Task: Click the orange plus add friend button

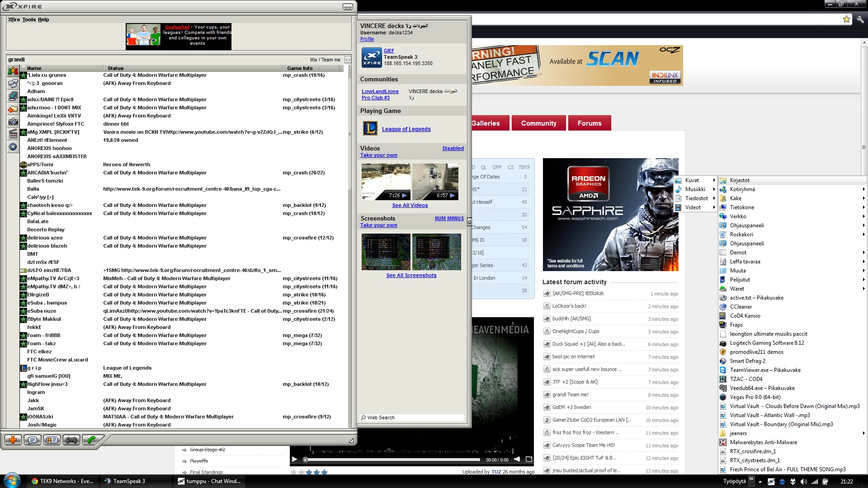Action: 13,440
